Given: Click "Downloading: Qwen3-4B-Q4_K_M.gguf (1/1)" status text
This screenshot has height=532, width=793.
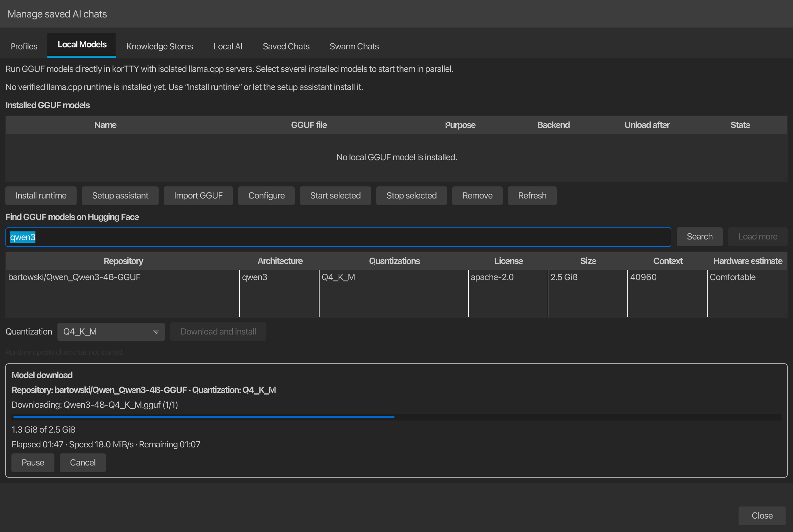Looking at the screenshot, I should pos(95,405).
